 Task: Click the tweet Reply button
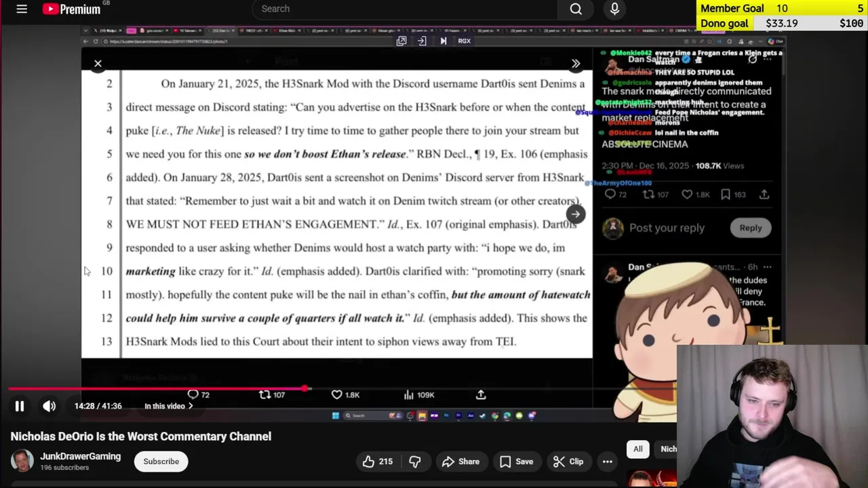click(751, 228)
